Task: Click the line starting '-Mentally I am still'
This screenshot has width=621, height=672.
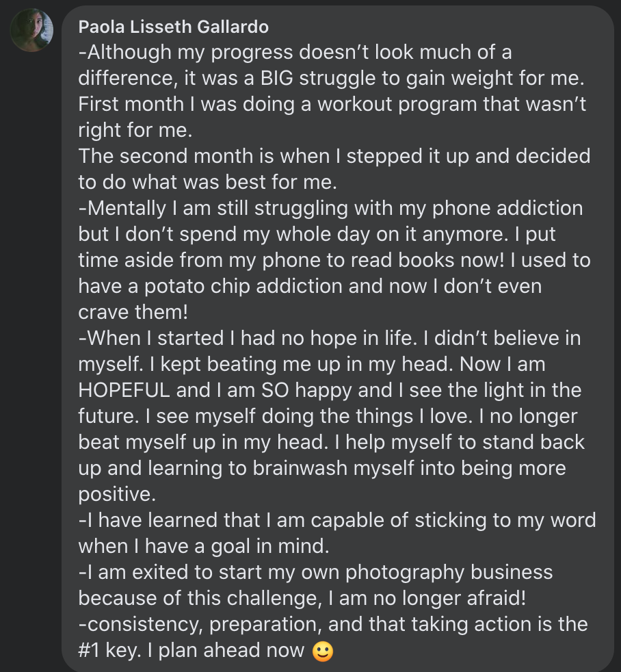Action: pyautogui.click(x=330, y=208)
